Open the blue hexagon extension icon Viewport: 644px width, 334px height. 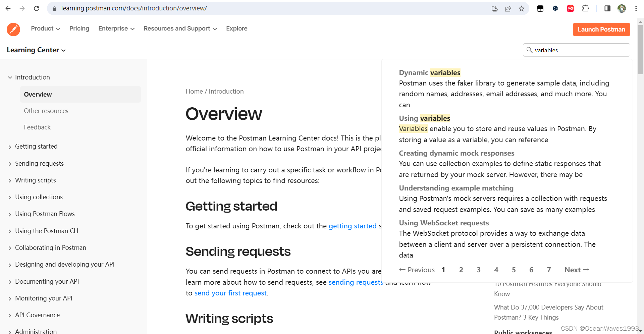[x=555, y=8]
